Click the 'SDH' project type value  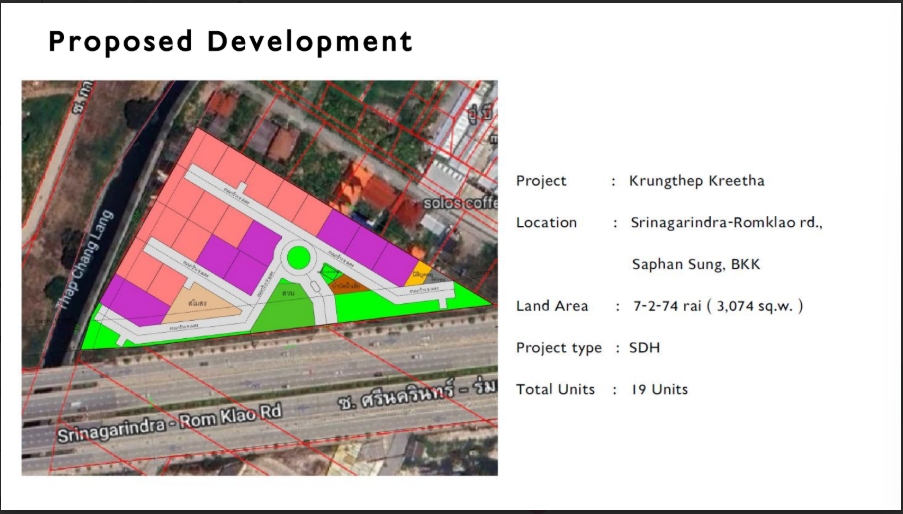click(644, 348)
